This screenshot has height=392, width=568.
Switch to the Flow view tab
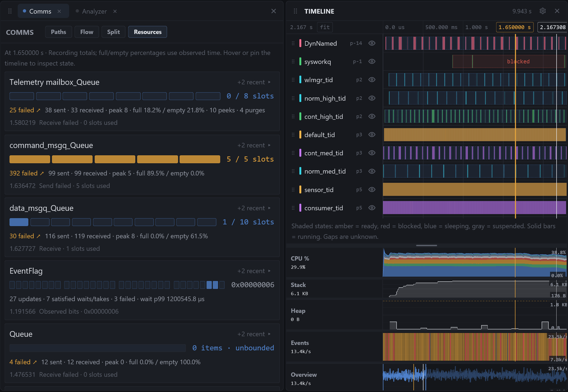87,32
